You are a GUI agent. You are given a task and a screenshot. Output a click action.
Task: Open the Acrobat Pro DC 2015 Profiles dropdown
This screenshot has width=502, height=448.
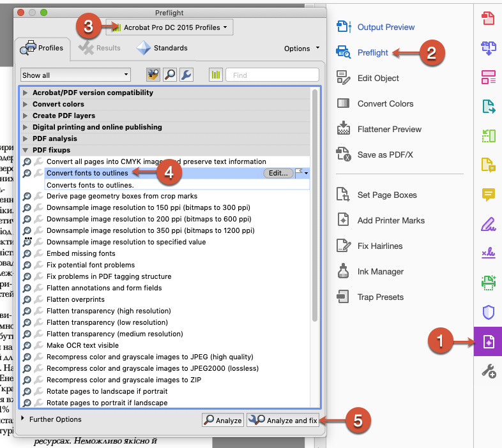(169, 27)
